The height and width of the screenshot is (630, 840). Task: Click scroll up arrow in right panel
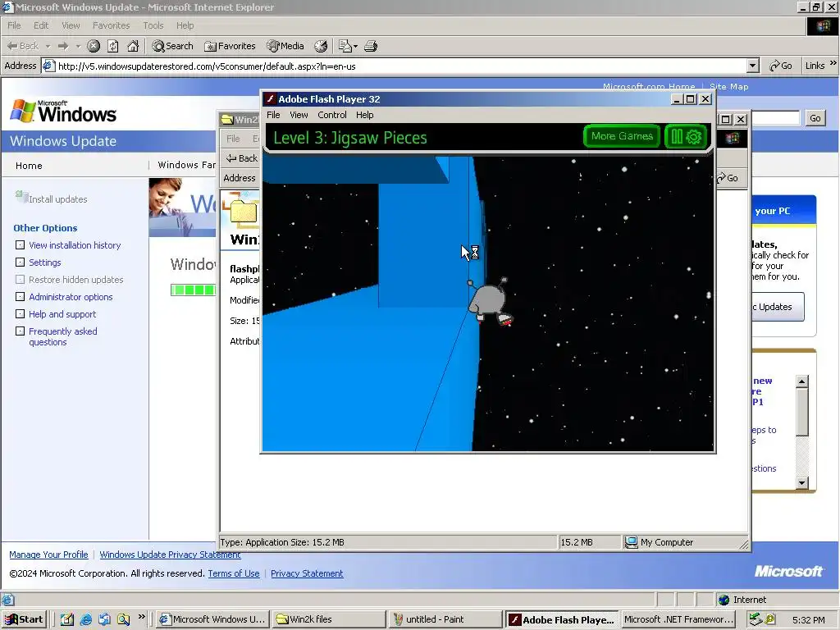point(801,381)
